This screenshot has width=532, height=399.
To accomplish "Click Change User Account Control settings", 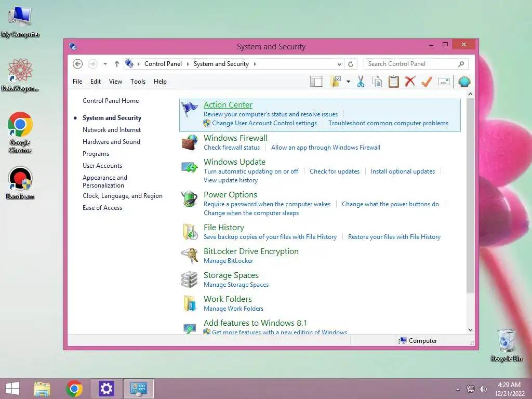I will click(x=264, y=123).
